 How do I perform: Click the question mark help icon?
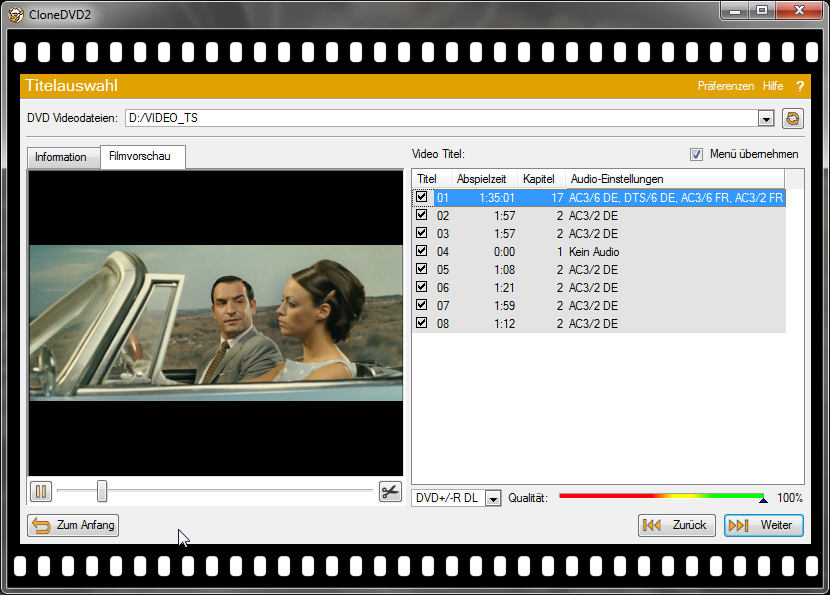point(800,86)
